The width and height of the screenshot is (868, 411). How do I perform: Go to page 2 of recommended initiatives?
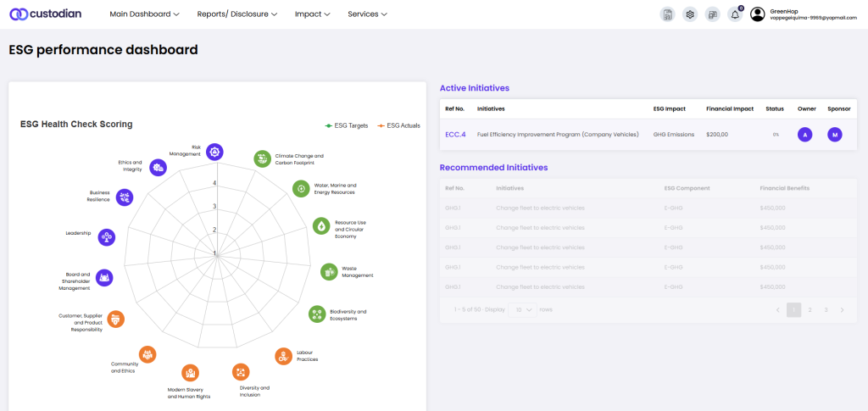[x=810, y=310]
